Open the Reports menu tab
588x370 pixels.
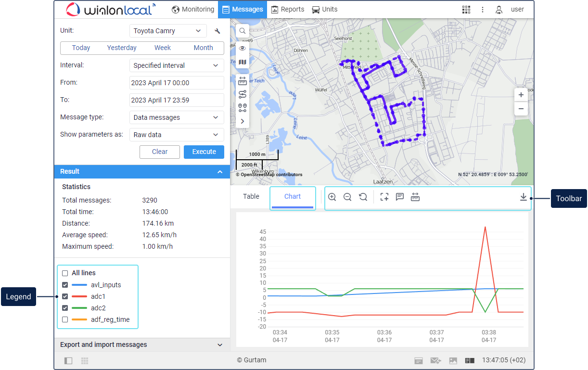pyautogui.click(x=287, y=9)
